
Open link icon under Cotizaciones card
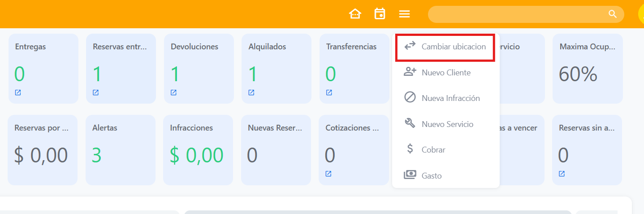tap(328, 174)
